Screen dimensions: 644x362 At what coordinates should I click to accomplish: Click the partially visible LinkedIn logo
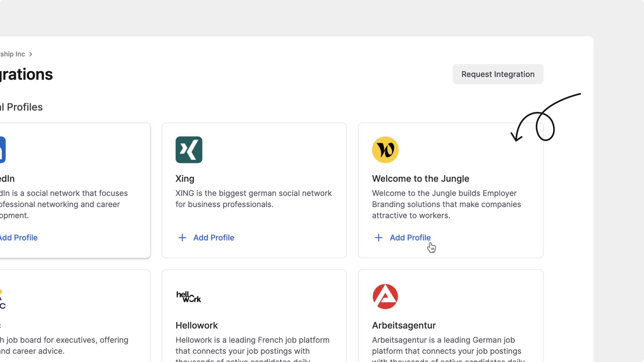2,150
